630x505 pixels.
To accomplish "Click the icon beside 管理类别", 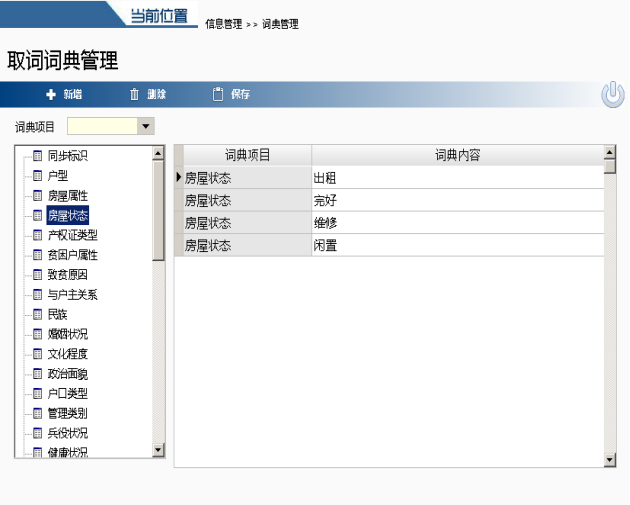I will tap(37, 413).
